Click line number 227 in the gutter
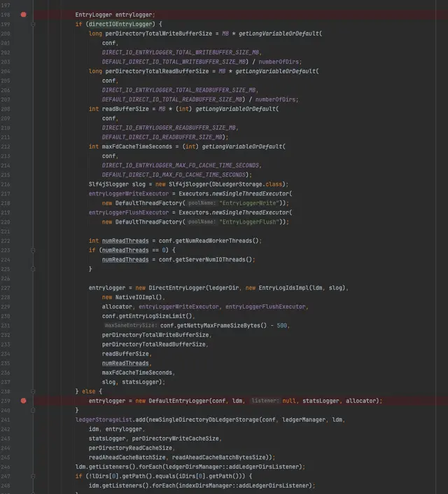This screenshot has width=448, height=494. pos(6,288)
